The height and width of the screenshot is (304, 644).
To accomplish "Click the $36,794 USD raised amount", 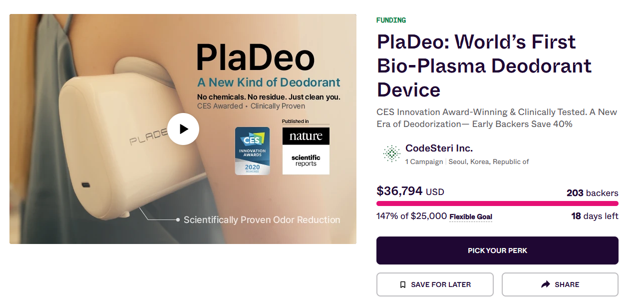I will [410, 191].
